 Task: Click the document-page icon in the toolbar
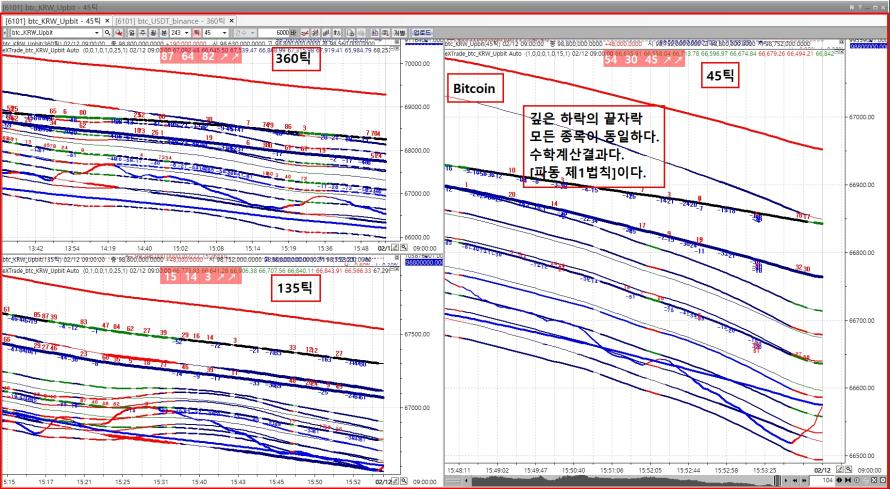coord(351,33)
